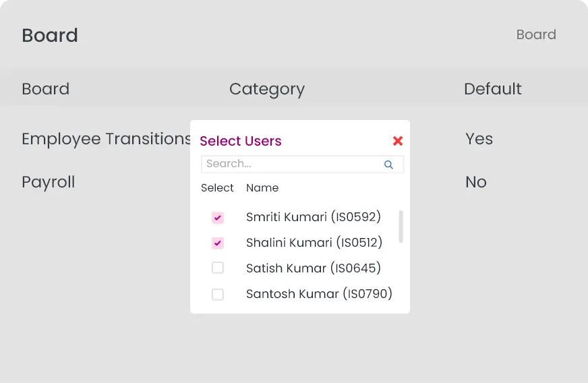Click the No default value for Payroll
Screen dimensions: 588x383
475,182
